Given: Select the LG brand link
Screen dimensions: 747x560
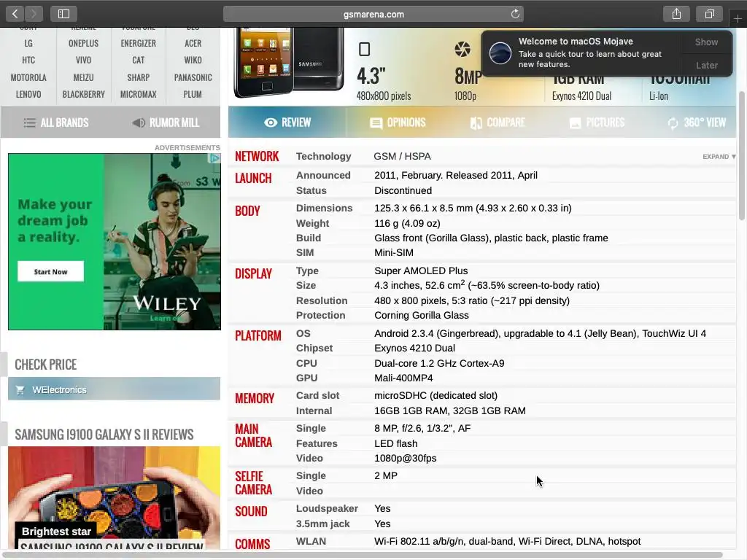Looking at the screenshot, I should 28,43.
